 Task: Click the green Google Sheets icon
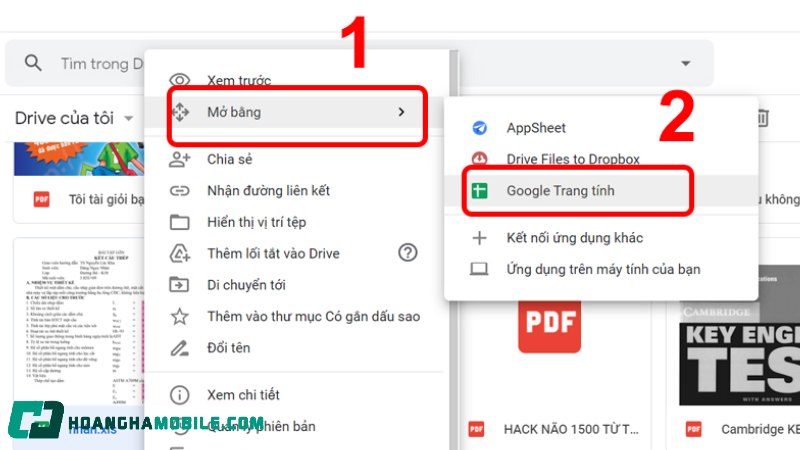479,191
